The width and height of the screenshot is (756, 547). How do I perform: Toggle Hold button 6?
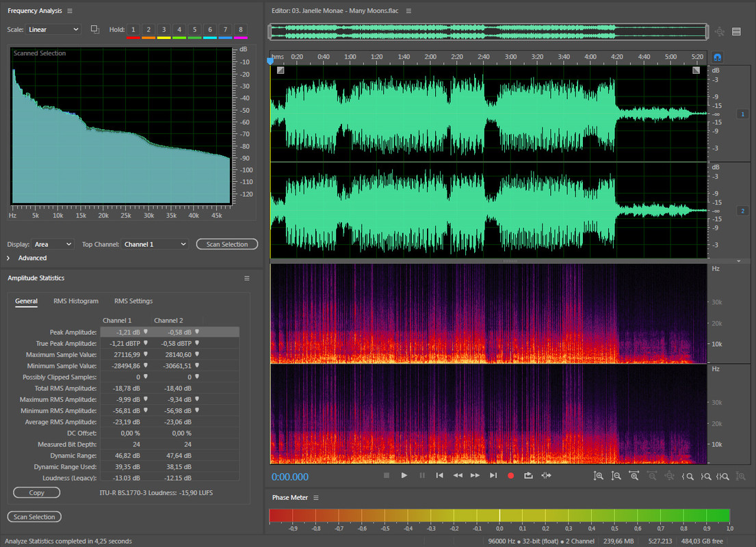click(210, 29)
